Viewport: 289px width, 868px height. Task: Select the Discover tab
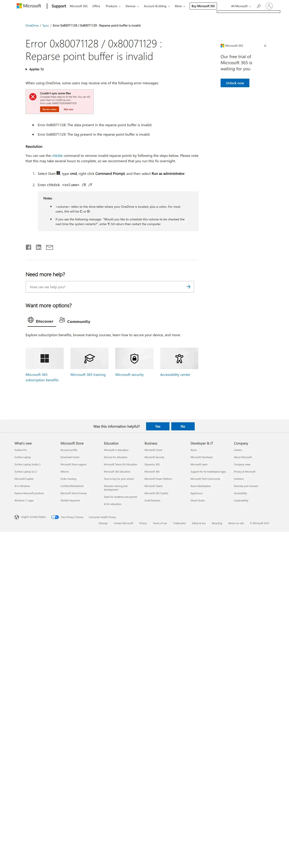click(x=41, y=321)
